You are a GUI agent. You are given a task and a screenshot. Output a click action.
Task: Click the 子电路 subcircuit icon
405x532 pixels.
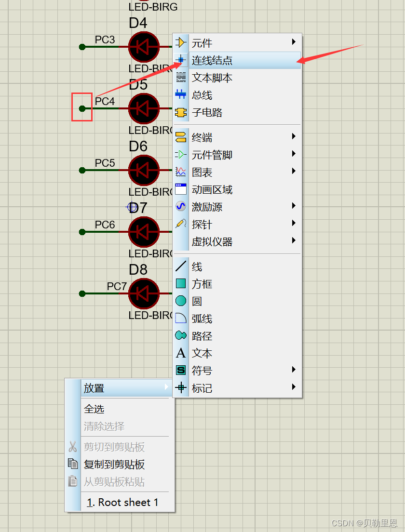click(181, 112)
